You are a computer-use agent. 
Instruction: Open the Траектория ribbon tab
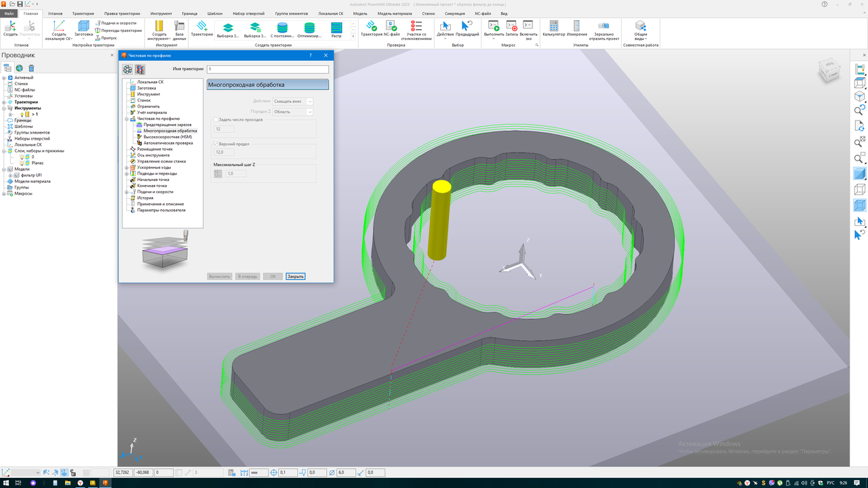[83, 14]
